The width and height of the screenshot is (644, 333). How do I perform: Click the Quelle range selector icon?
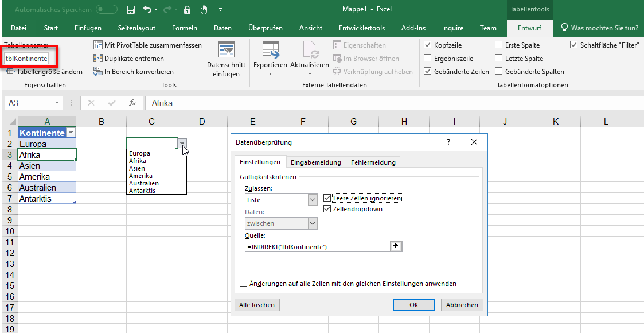(396, 246)
